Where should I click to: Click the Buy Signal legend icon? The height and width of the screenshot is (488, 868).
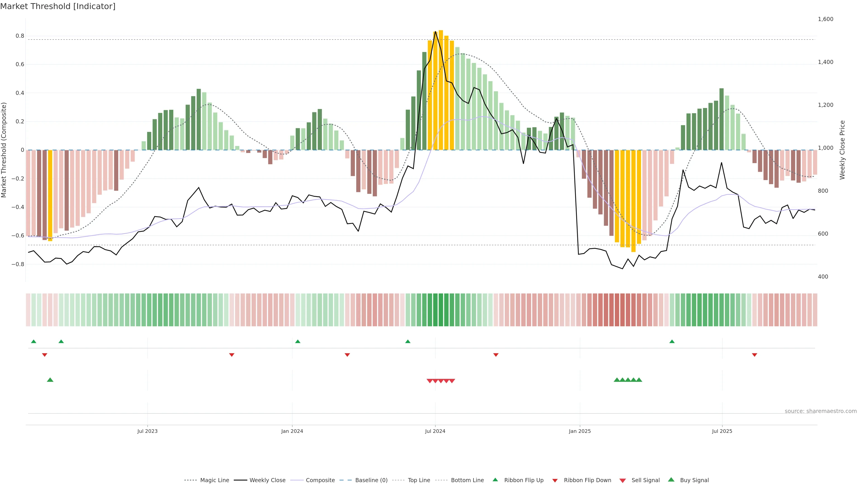(x=671, y=480)
